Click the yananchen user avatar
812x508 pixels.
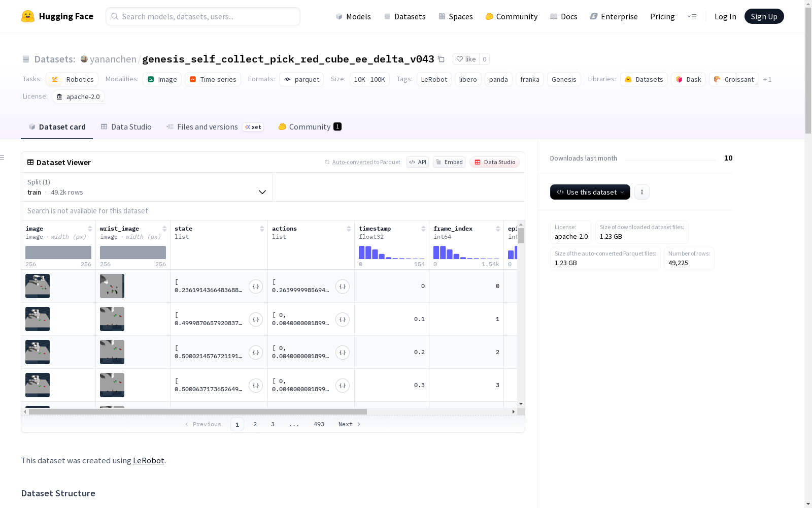(x=84, y=59)
